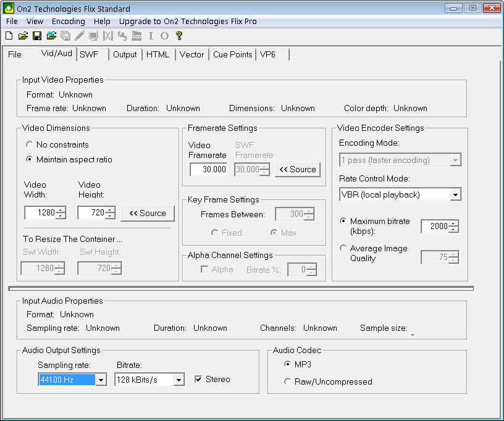The image size is (504, 421).
Task: Open the Rate Control Mode dropdown
Action: [x=455, y=195]
